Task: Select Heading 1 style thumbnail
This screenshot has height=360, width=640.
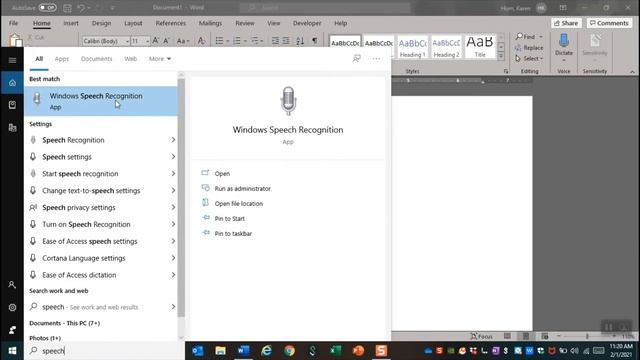Action: click(413, 47)
